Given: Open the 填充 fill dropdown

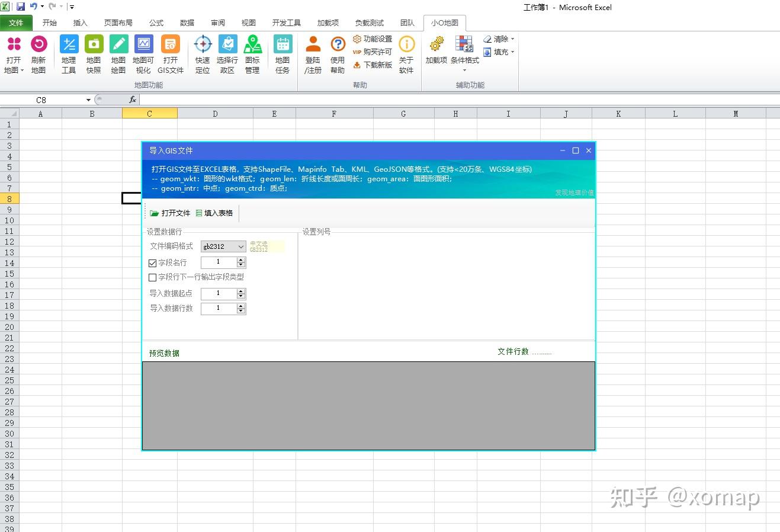Looking at the screenshot, I should (x=513, y=52).
